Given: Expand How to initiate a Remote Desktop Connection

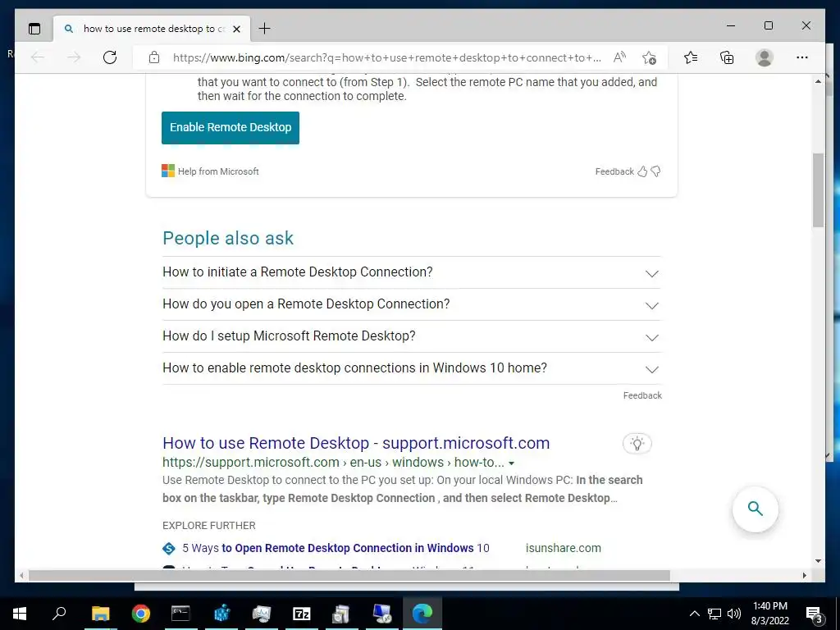Looking at the screenshot, I should [412, 272].
